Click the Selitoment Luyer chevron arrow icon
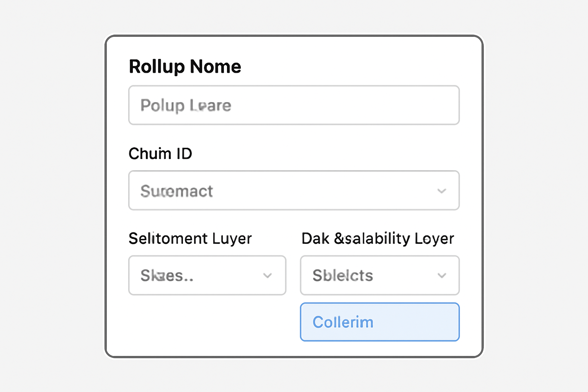Image resolution: width=588 pixels, height=392 pixels. pyautogui.click(x=268, y=275)
